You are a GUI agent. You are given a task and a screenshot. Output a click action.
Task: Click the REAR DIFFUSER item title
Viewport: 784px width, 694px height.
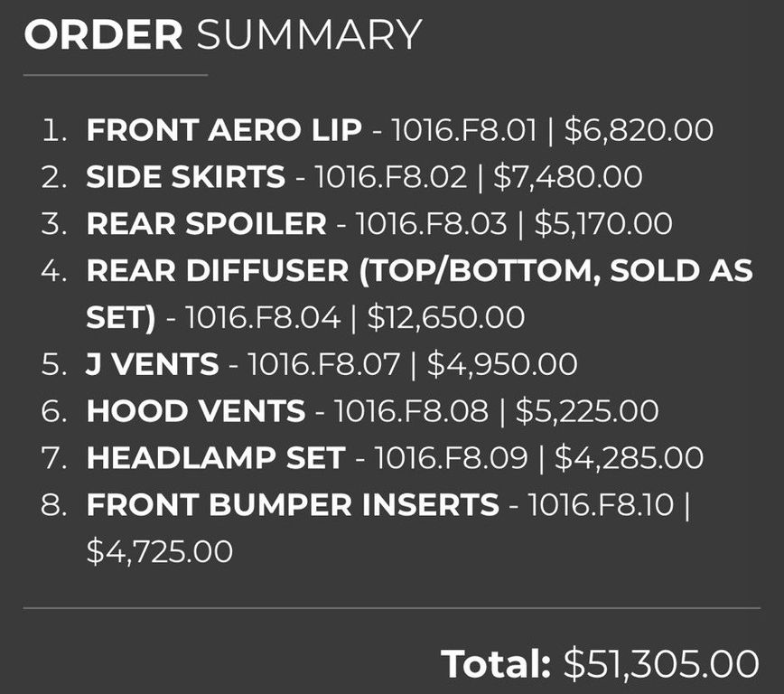[419, 271]
